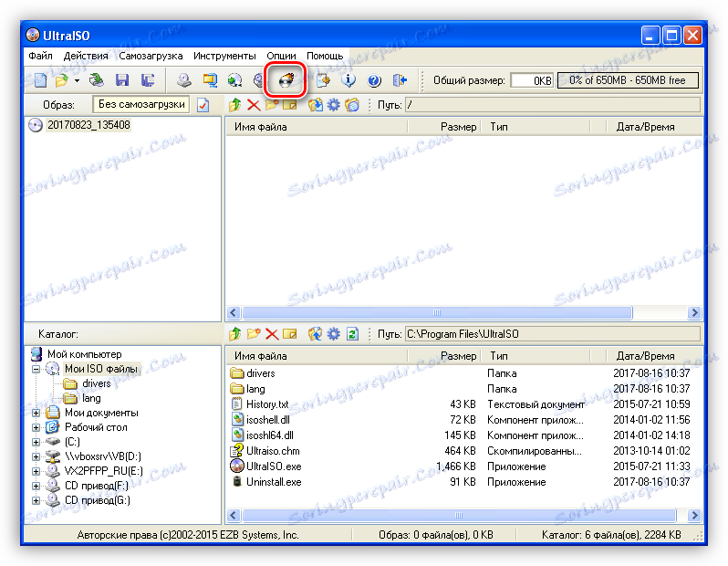Image resolution: width=728 pixels, height=566 pixels.
Task: Sort catalog list by Дата/Время column
Action: click(655, 356)
